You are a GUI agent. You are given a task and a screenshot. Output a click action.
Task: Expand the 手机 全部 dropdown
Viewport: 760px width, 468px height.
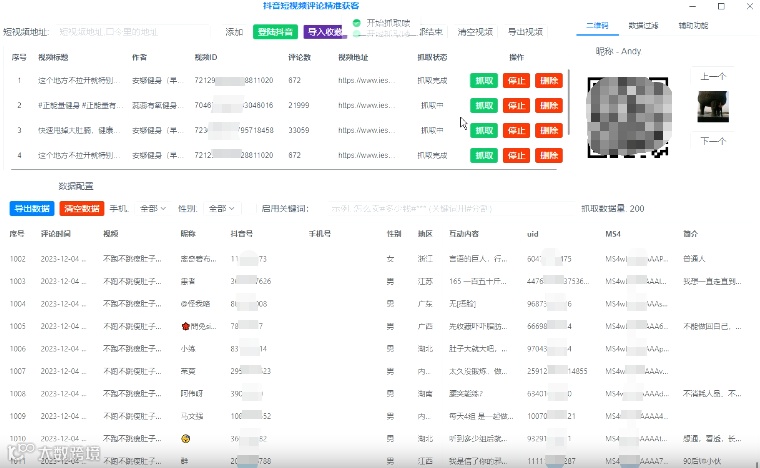click(153, 208)
